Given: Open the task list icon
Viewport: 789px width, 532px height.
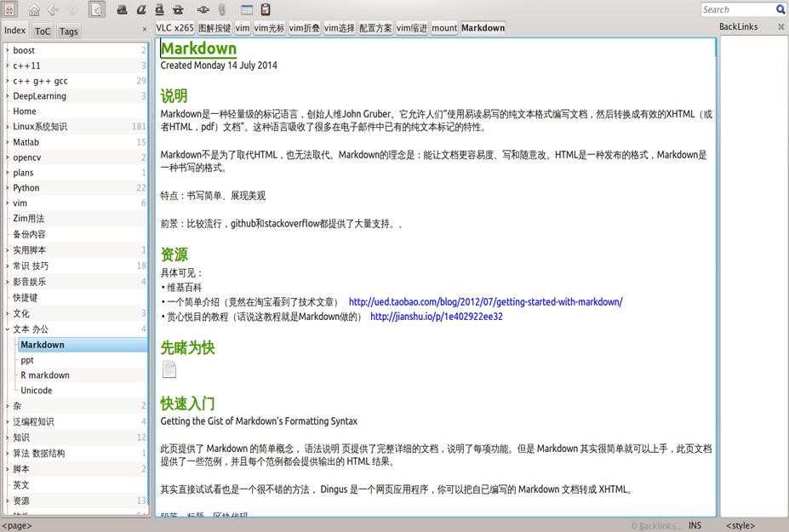Looking at the screenshot, I should tap(266, 10).
